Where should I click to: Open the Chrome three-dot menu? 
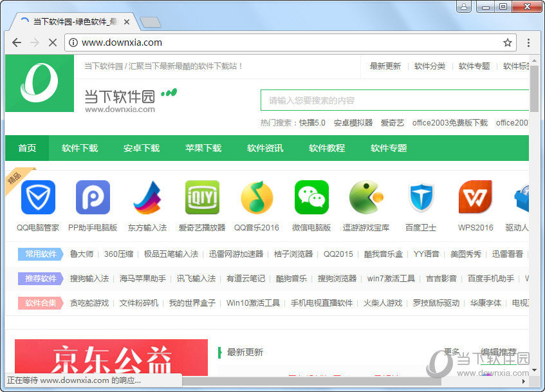(528, 42)
